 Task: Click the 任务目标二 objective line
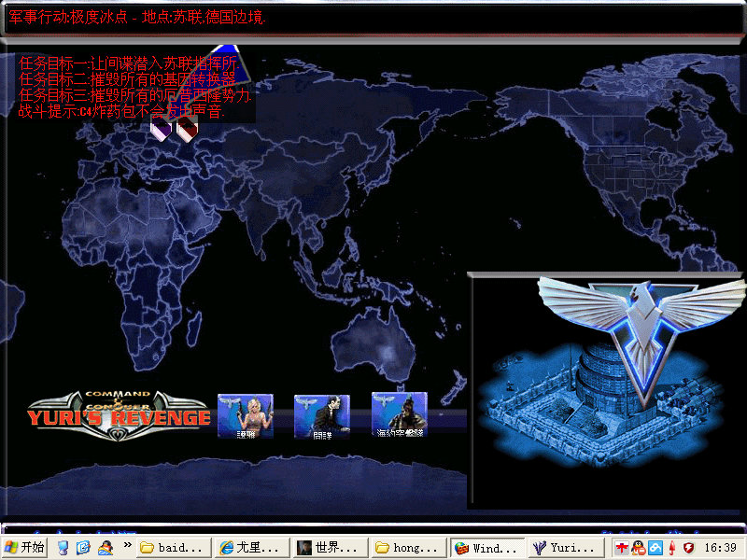pos(128,79)
